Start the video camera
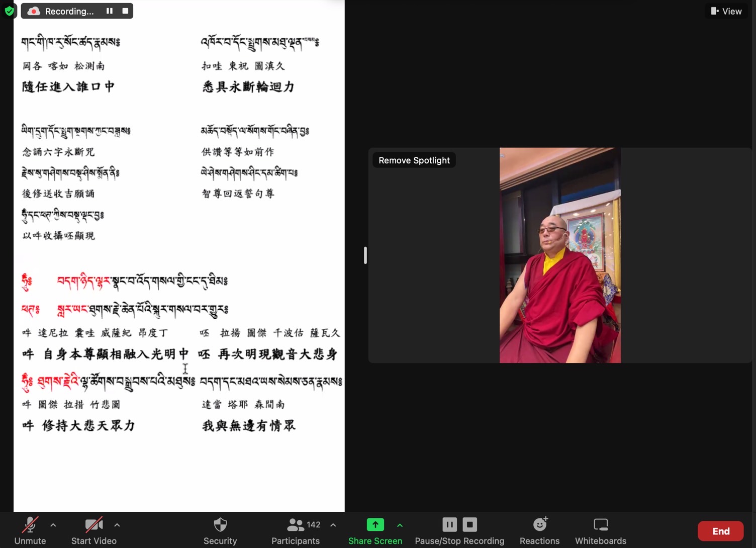 point(93,530)
